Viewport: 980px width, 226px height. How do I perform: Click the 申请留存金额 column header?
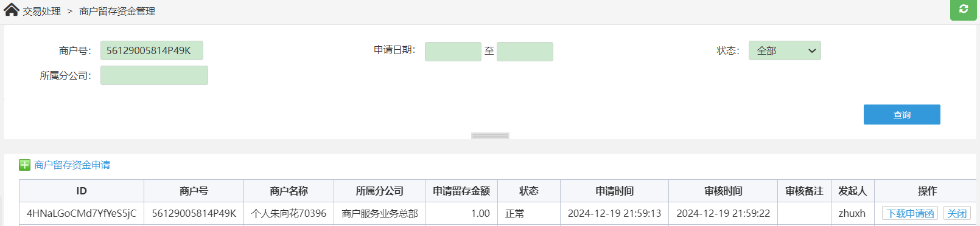(461, 191)
